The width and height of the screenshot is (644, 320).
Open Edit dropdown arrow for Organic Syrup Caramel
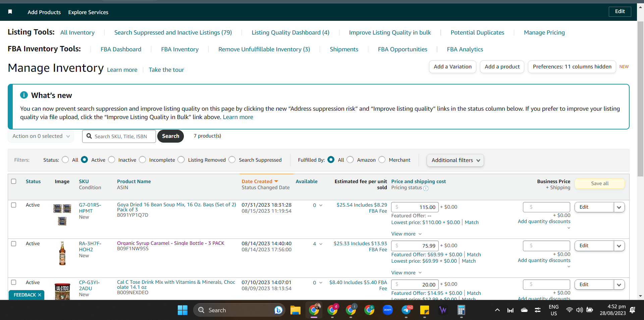point(619,246)
